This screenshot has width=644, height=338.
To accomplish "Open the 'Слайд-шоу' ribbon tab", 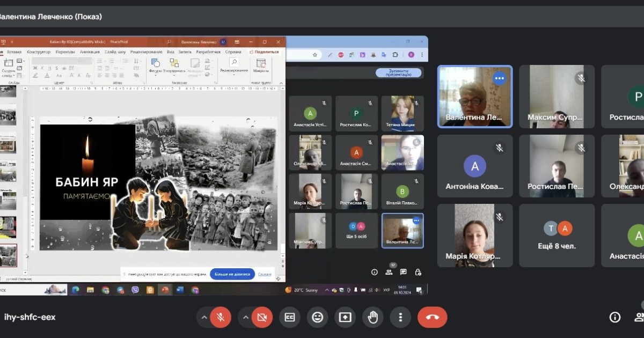I will (115, 52).
